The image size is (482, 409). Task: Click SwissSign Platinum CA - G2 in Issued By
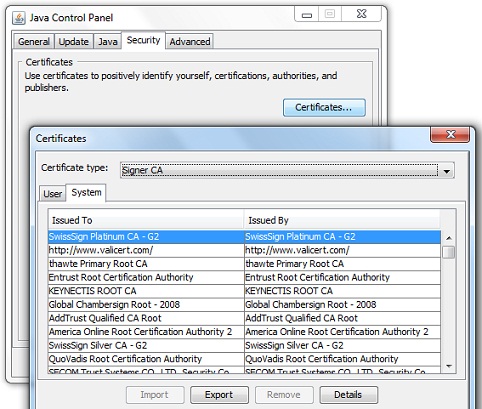(342, 237)
